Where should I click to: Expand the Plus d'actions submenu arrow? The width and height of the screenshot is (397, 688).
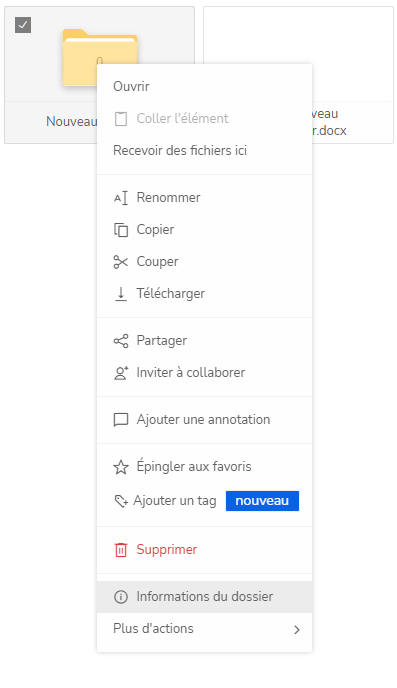tap(297, 630)
